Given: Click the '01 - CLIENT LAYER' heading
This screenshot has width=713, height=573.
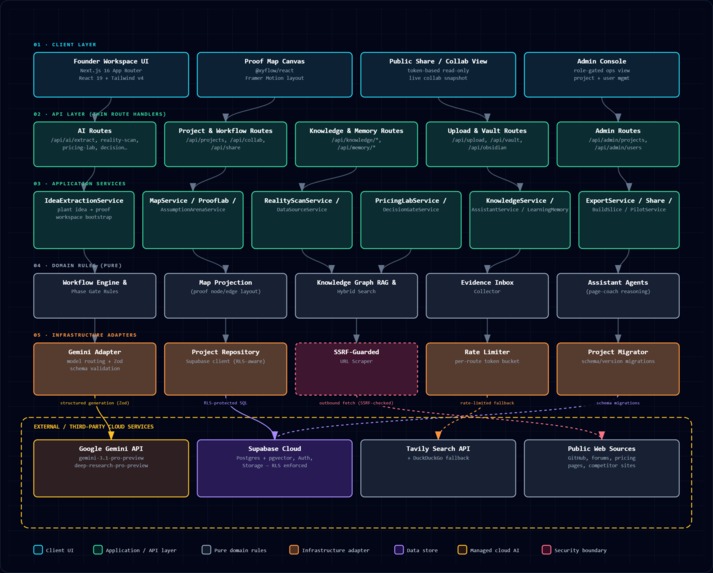Looking at the screenshot, I should pos(65,45).
